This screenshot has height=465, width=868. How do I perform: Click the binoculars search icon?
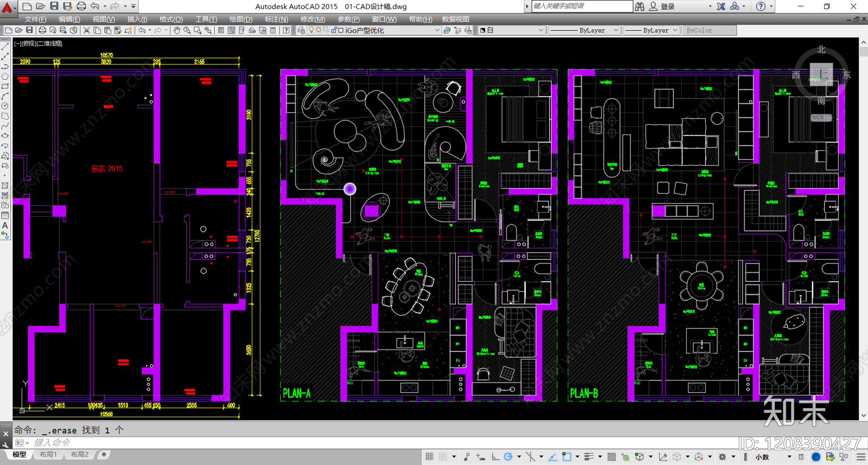[640, 7]
